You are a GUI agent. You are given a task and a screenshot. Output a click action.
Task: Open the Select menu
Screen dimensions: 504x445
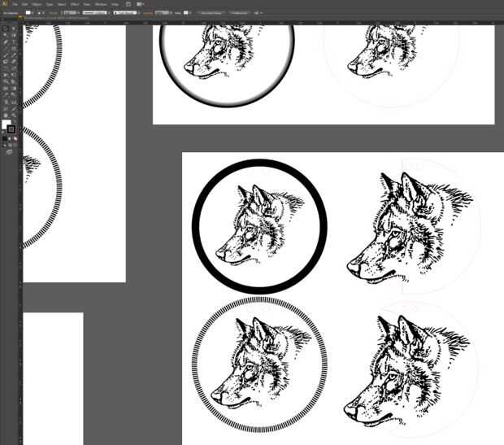pyautogui.click(x=62, y=5)
